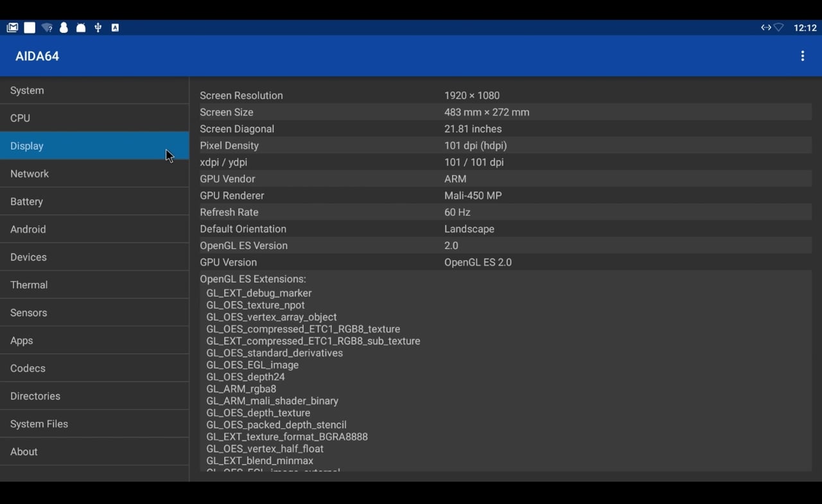The width and height of the screenshot is (822, 504).
Task: Click the Screen Resolution row
Action: (x=505, y=96)
